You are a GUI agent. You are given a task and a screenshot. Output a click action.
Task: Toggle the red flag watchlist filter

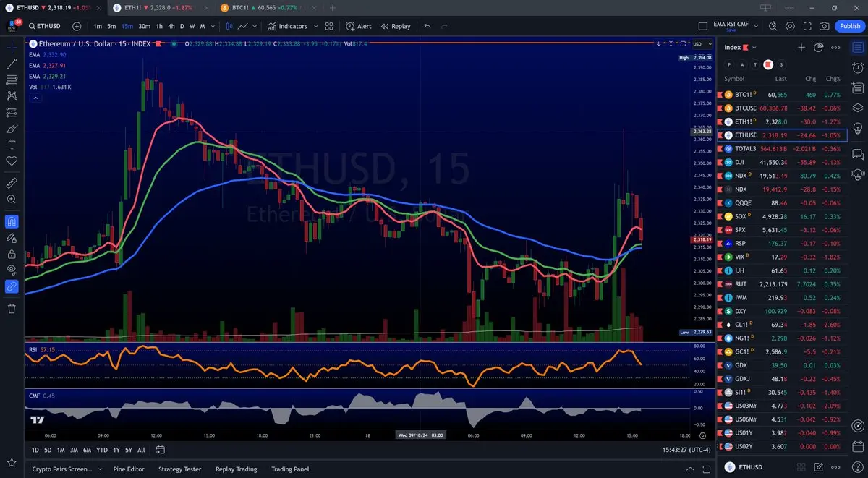[768, 64]
